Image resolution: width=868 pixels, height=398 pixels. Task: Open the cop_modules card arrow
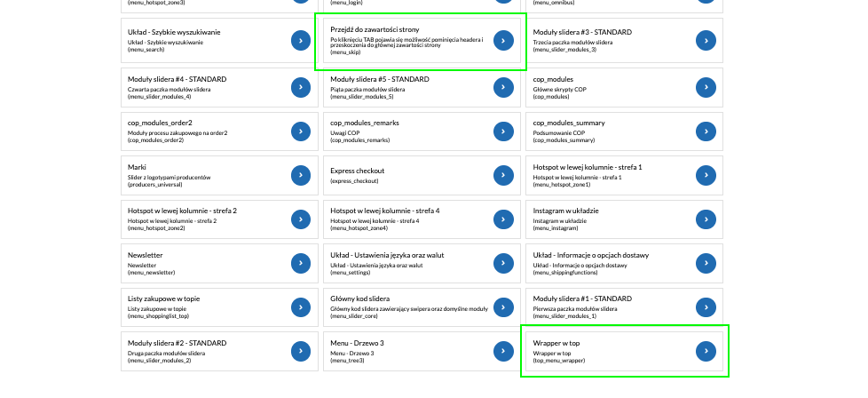click(706, 88)
